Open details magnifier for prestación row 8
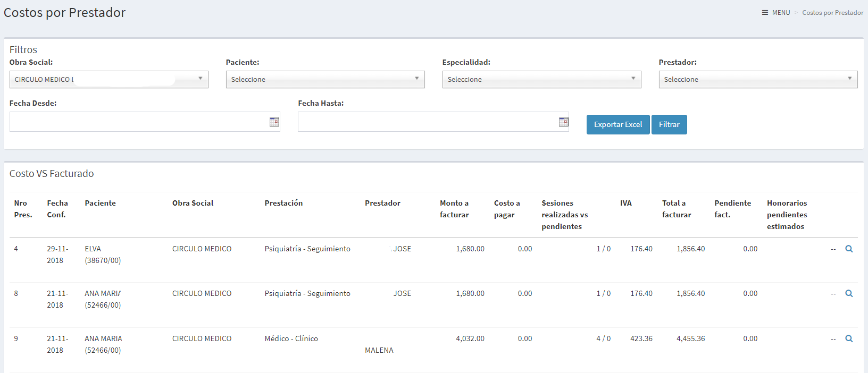 click(849, 293)
